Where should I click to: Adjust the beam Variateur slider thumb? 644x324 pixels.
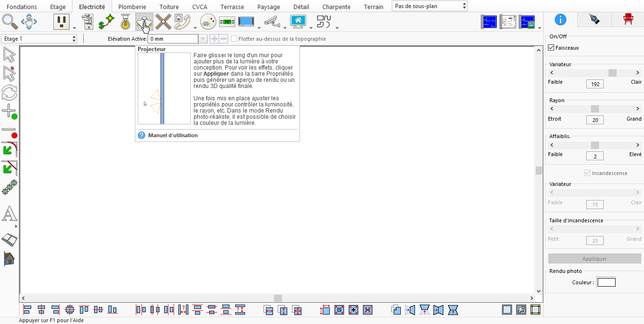(612, 73)
